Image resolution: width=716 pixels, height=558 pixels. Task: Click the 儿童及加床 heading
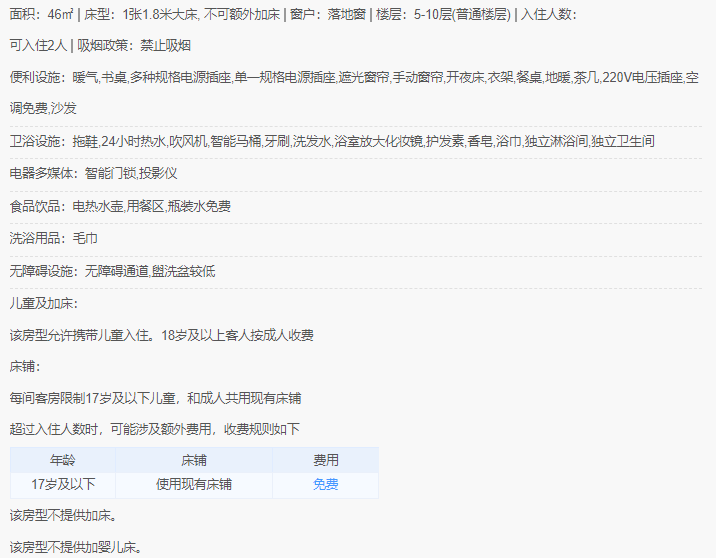[44, 304]
